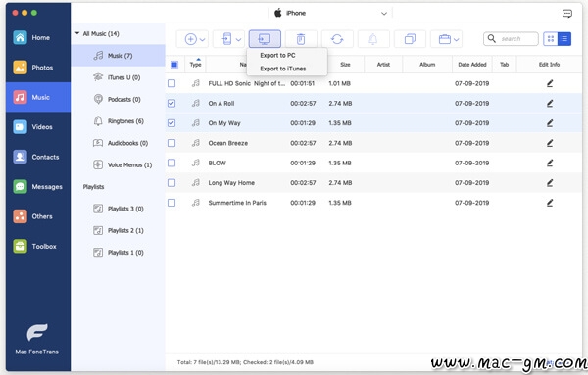This screenshot has width=588, height=375.
Task: Open the iPhone device dropdown
Action: click(x=384, y=14)
